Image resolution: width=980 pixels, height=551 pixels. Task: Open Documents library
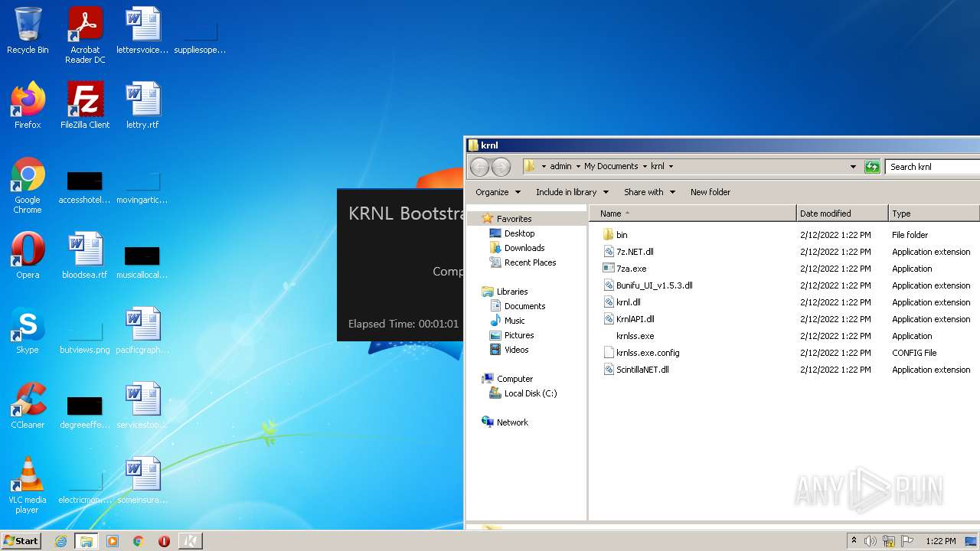coord(524,306)
